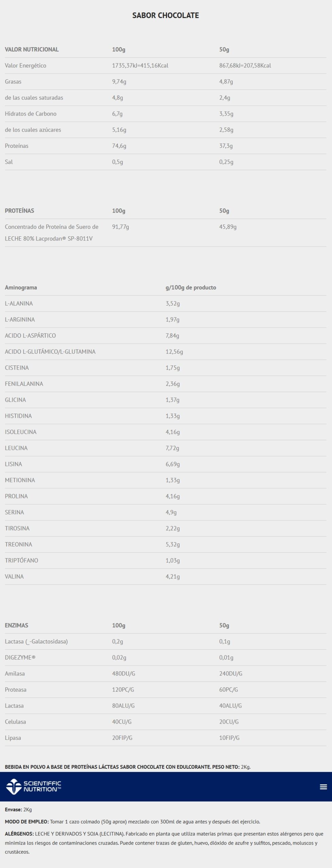This screenshot has width=332, height=868.
Task: Select the L-ALANINA row label
Action: click(x=19, y=303)
